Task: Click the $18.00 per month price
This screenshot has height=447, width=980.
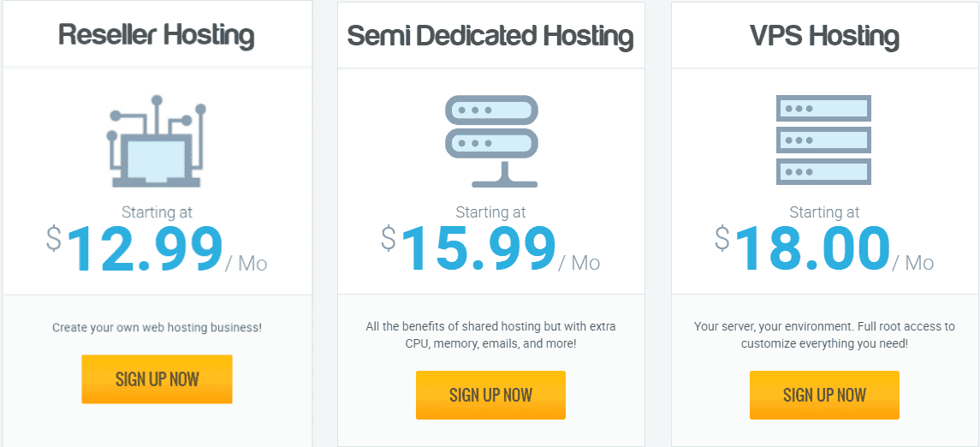Action: click(824, 248)
